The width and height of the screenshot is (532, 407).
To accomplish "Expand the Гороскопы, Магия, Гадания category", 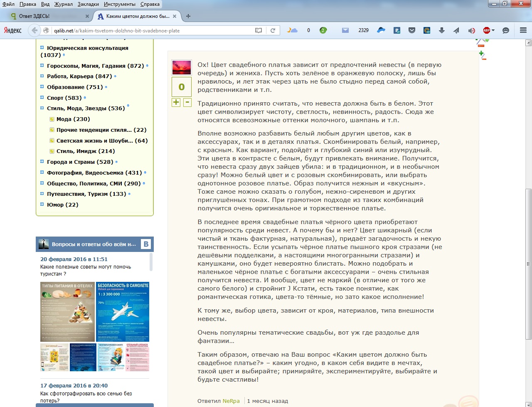I will point(42,66).
